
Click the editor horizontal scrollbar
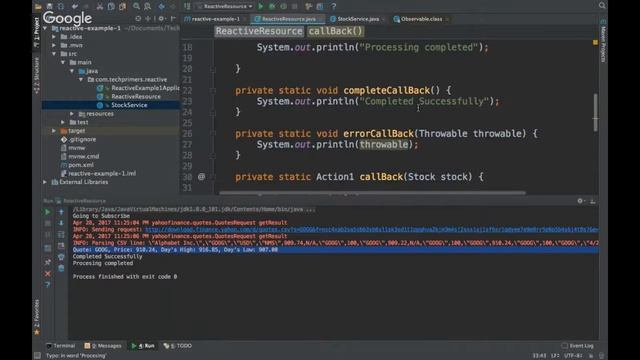pyautogui.click(x=372, y=193)
